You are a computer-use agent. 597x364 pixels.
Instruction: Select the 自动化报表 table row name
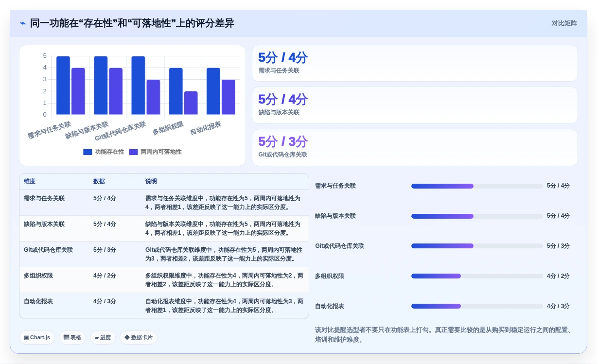click(x=38, y=301)
